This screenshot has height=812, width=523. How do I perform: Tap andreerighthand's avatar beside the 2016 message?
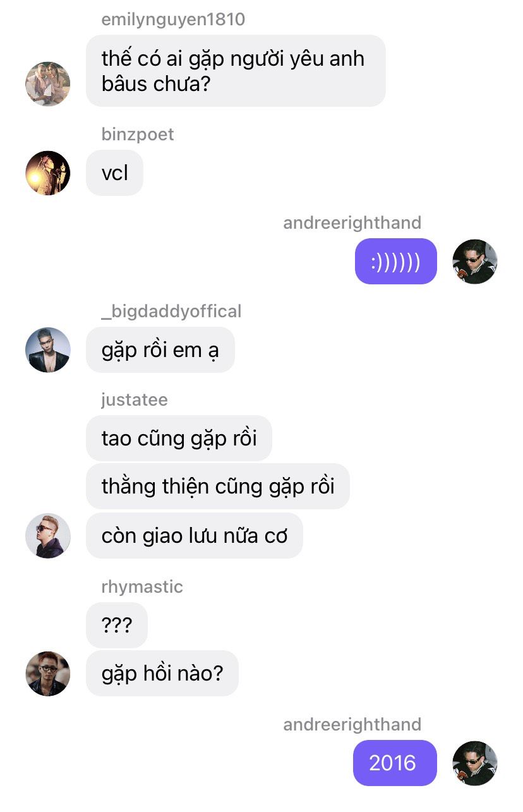(x=475, y=763)
